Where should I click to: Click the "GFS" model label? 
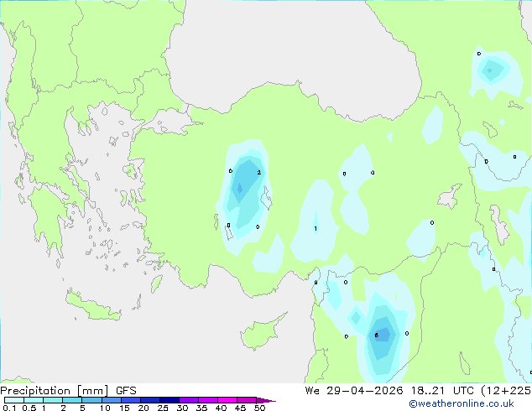point(126,391)
